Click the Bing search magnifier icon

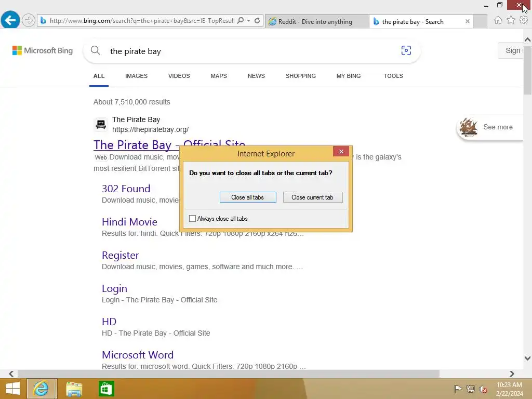pos(96,50)
